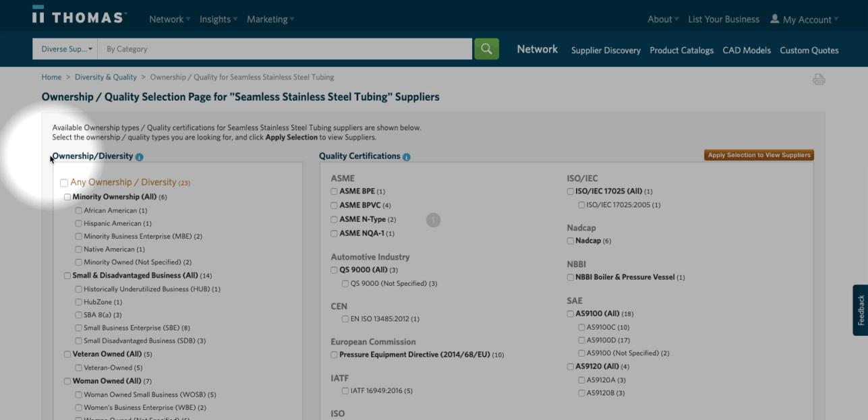Expand the Network menu in header
Screen dimensions: 868x420
tap(169, 20)
